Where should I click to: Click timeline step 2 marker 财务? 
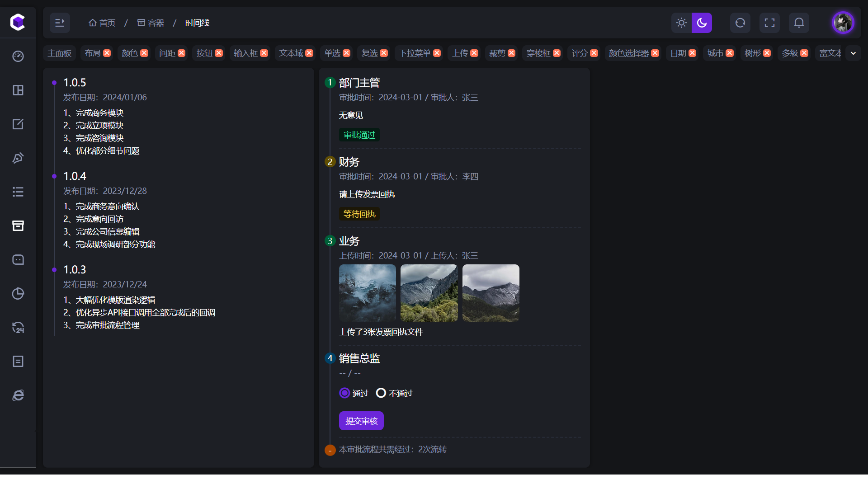point(330,161)
